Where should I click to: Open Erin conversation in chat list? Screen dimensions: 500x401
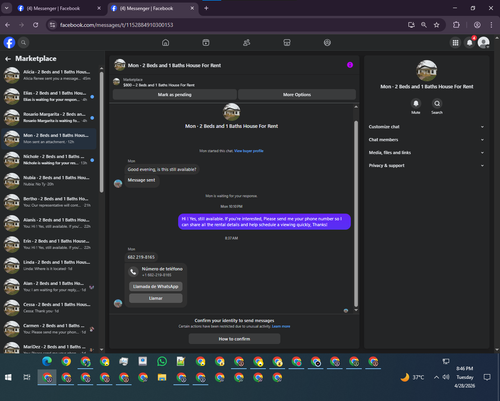click(49, 244)
